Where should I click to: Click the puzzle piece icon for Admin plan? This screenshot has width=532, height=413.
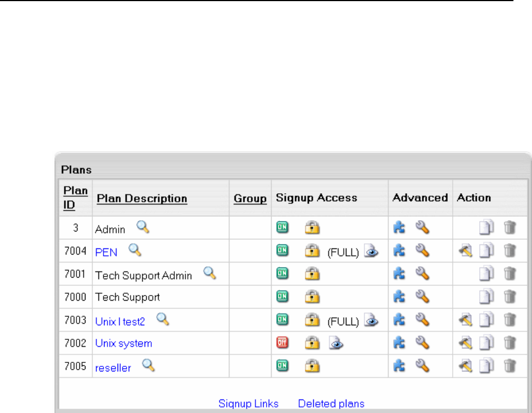(399, 228)
